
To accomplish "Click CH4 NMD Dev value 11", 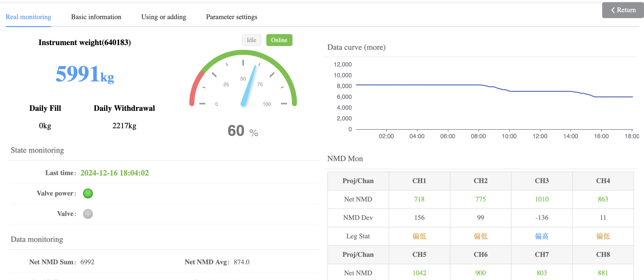I will (x=603, y=217).
